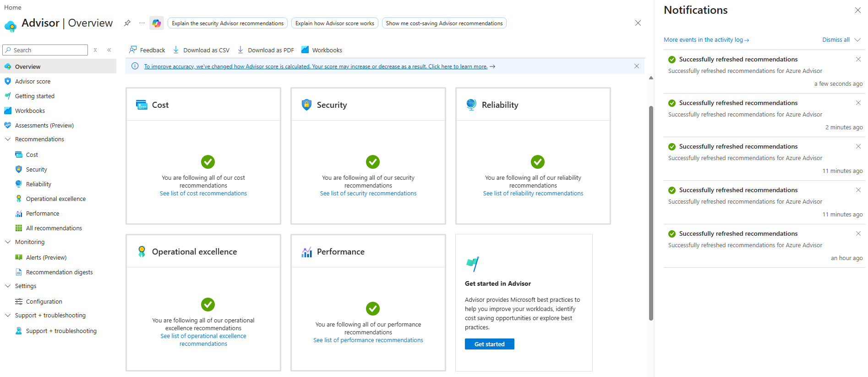
Task: Pin the Advisor Overview page
Action: (127, 23)
